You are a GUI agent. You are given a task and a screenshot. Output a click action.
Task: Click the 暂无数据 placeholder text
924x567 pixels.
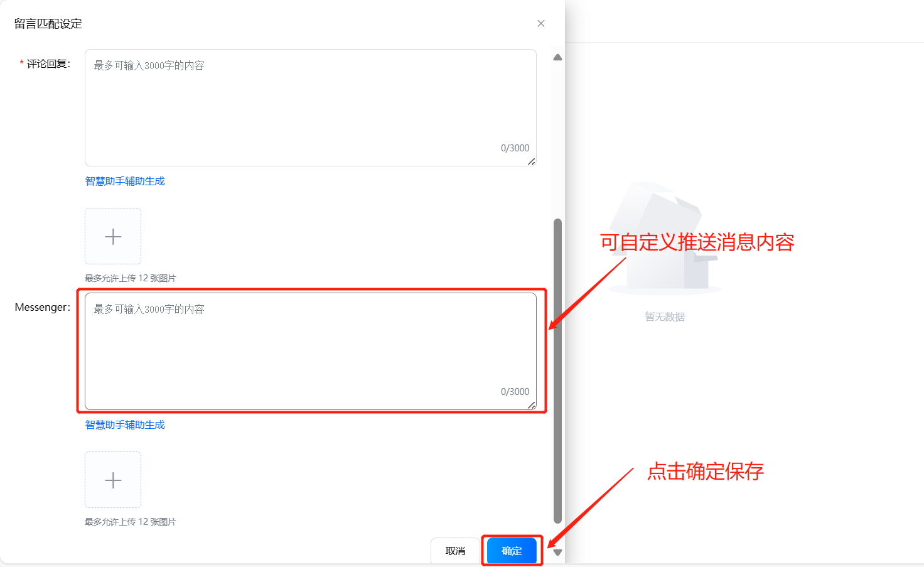coord(665,316)
